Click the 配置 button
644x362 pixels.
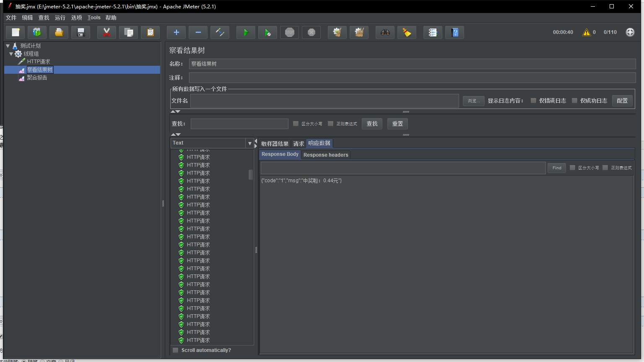622,101
